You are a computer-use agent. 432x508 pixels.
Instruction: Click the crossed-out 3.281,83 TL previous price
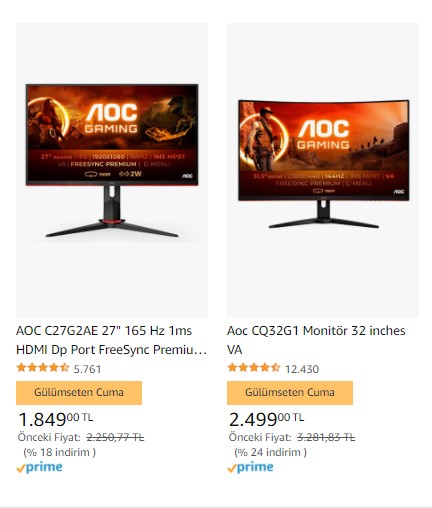pos(326,437)
